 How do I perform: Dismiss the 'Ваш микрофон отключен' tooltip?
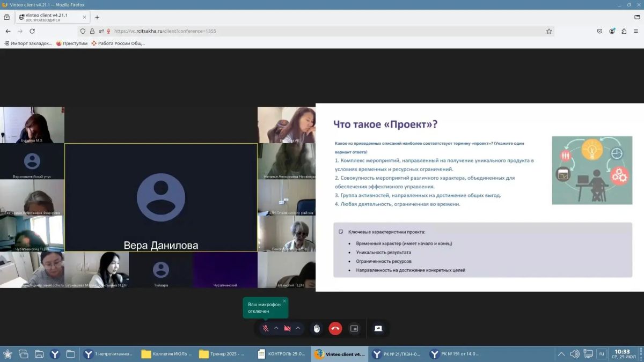point(284,301)
